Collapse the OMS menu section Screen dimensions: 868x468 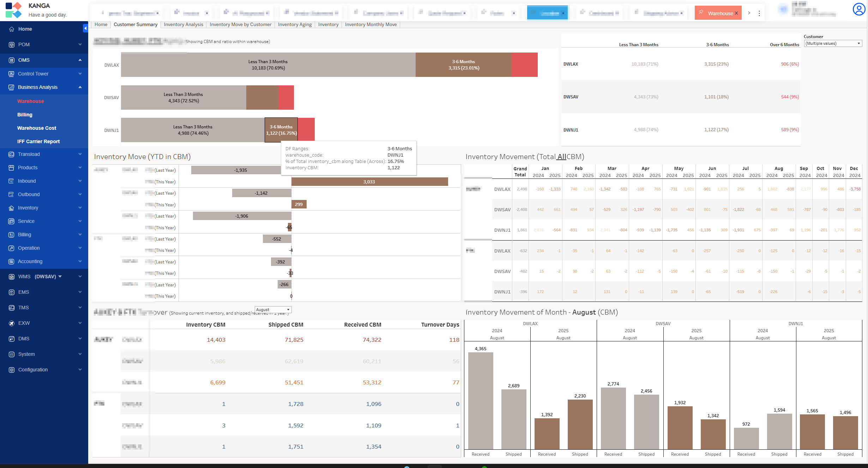80,60
